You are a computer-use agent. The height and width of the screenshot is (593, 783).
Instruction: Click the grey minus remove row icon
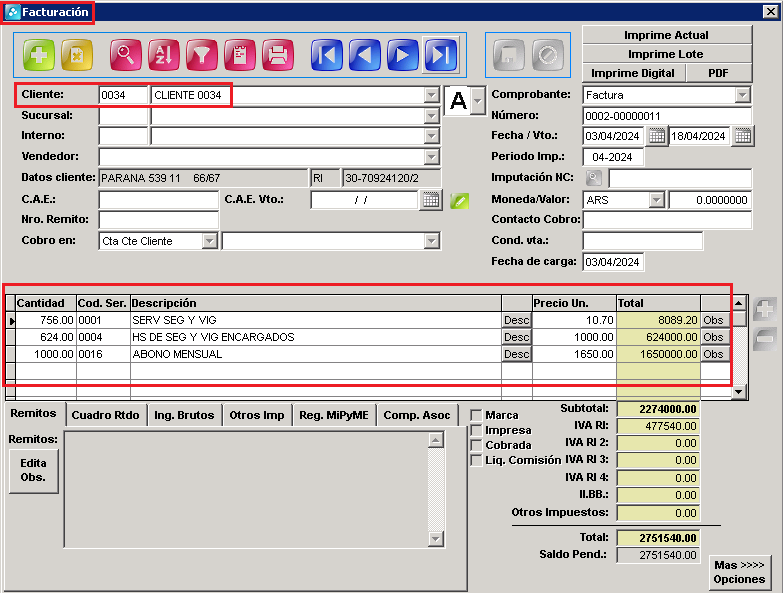click(765, 339)
